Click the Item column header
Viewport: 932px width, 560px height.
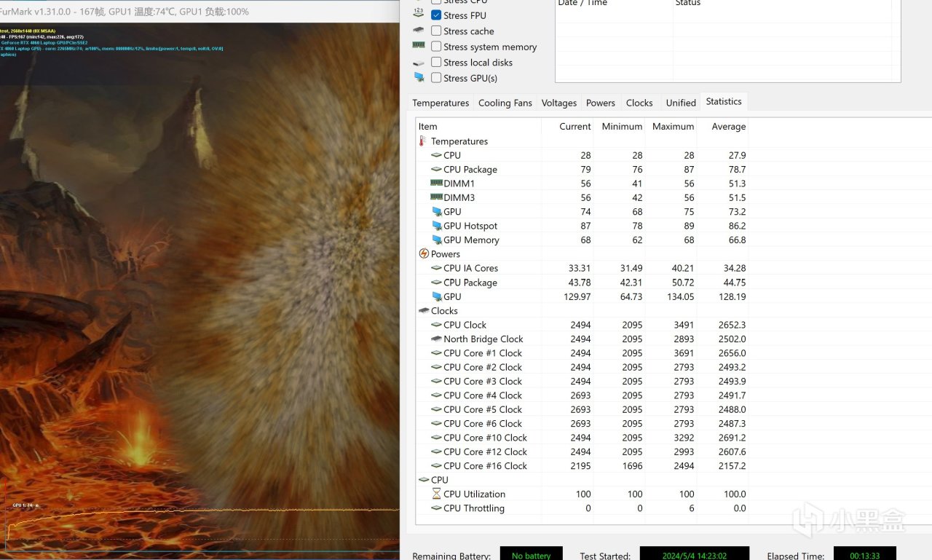pyautogui.click(x=478, y=126)
